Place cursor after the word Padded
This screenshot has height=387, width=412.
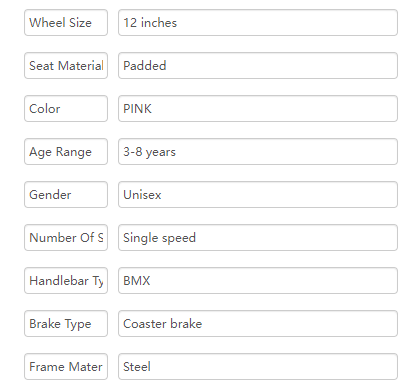click(167, 66)
